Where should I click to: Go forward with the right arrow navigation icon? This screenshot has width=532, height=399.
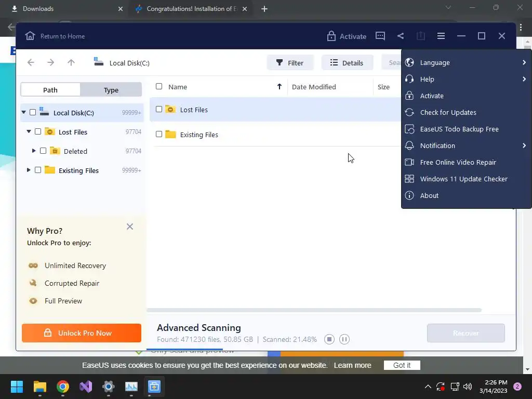pyautogui.click(x=50, y=62)
